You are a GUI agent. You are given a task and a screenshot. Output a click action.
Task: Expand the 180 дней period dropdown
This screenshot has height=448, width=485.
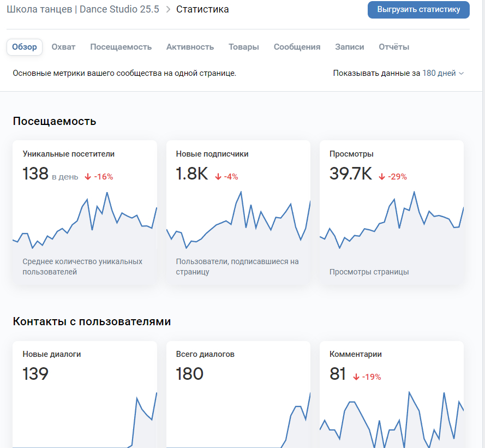[439, 73]
